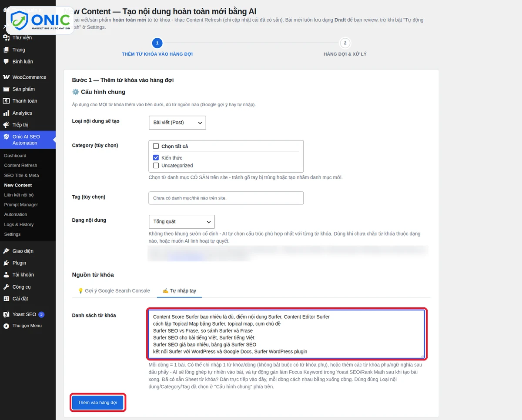
Task: Click the WooCommerce logo icon
Action: pyautogui.click(x=6, y=77)
